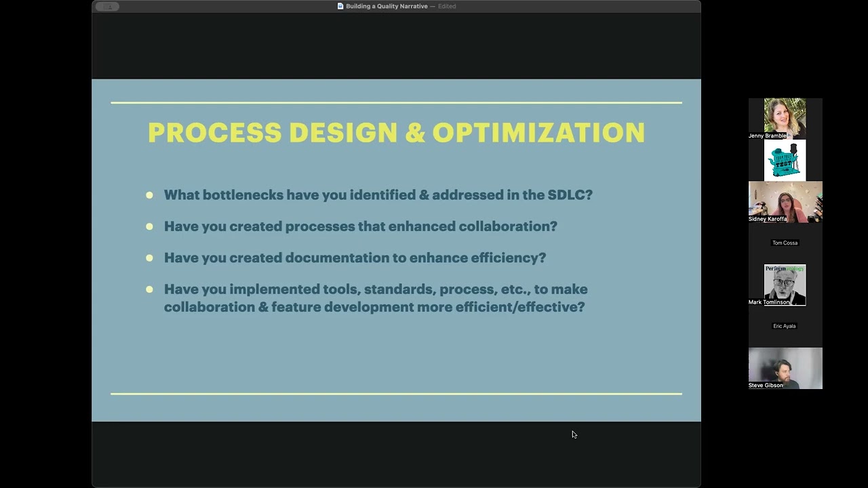Click the Mark Tomlinson name label
The height and width of the screenshot is (488, 868).
click(x=769, y=302)
